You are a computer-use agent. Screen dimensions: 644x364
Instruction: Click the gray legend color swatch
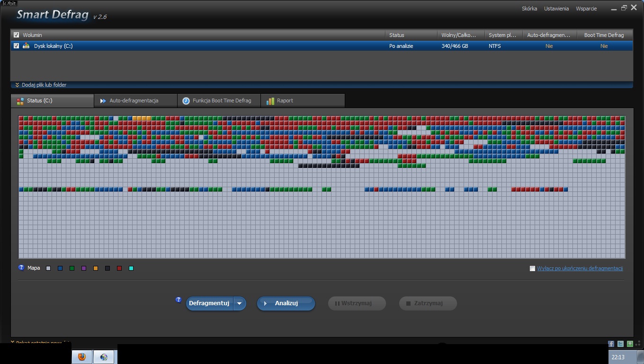tap(48, 268)
